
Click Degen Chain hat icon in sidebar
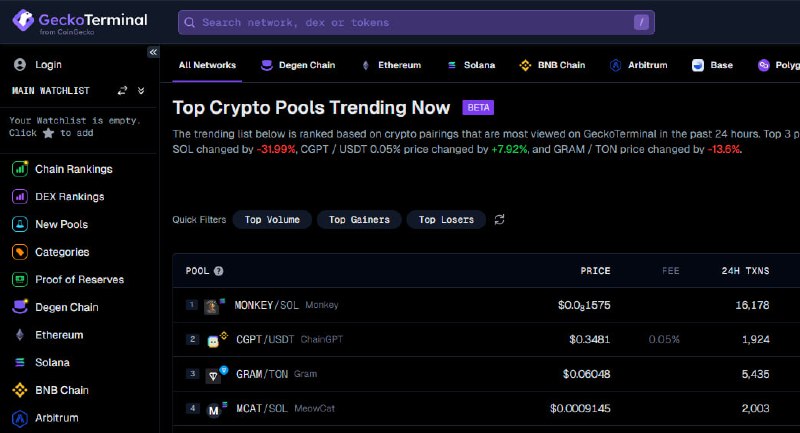click(x=20, y=307)
